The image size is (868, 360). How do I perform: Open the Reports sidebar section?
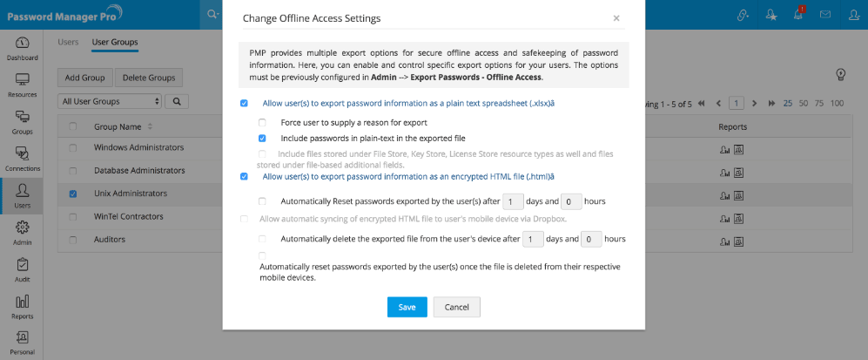click(22, 306)
